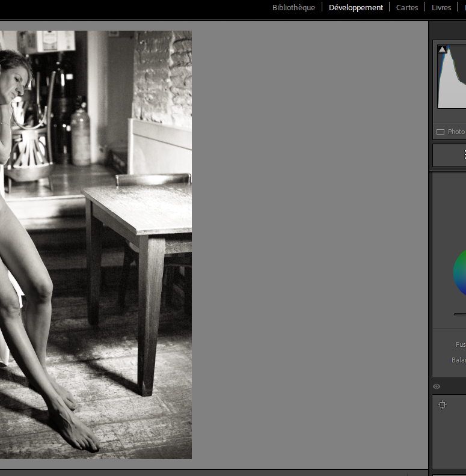
Task: Click the tool strip edit icon
Action: click(464, 155)
